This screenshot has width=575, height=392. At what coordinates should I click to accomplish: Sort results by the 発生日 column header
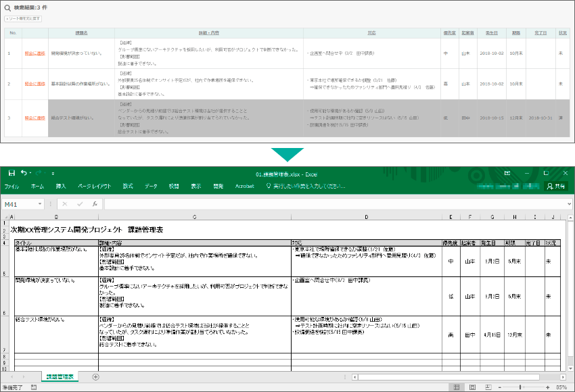pyautogui.click(x=492, y=33)
